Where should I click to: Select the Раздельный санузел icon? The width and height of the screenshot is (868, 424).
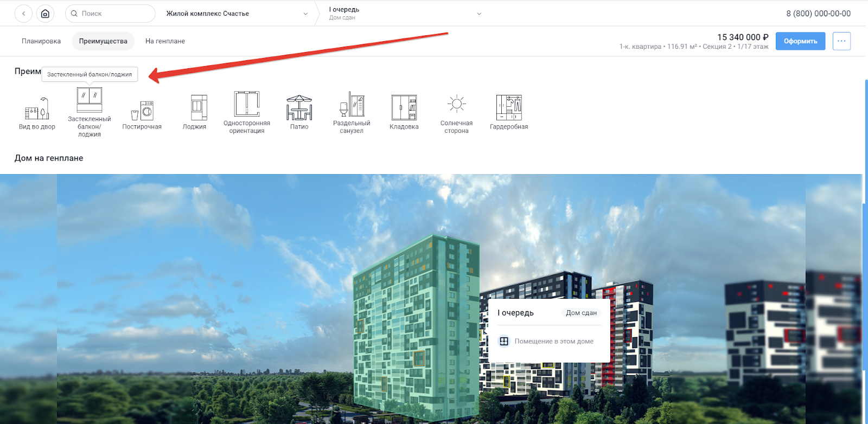pyautogui.click(x=352, y=104)
